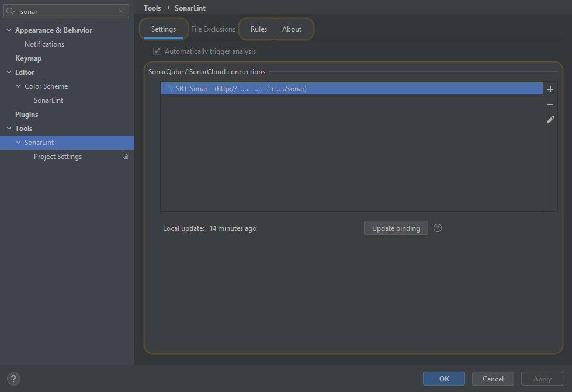Click the minus icon to remove connection
572x392 pixels.
click(x=550, y=105)
